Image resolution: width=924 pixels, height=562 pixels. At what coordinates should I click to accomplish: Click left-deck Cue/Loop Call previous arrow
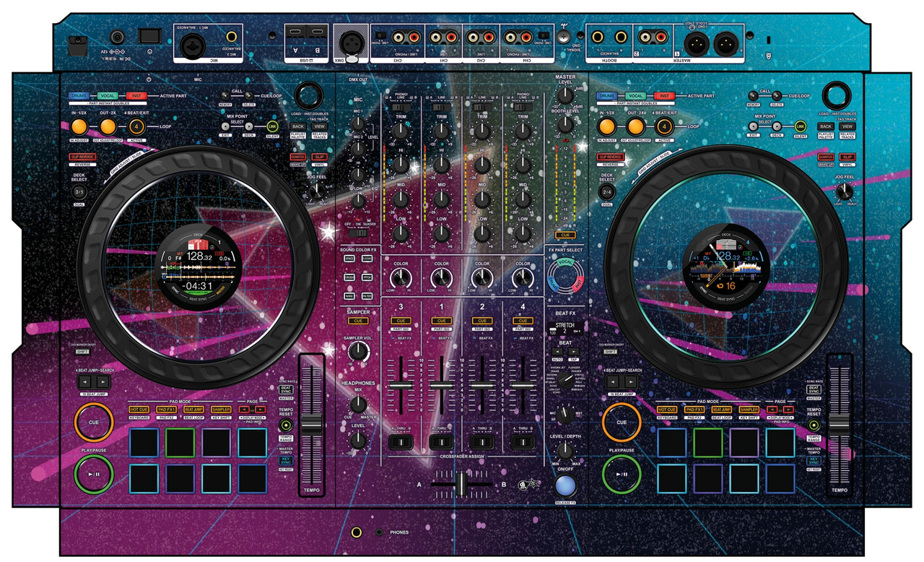click(227, 95)
